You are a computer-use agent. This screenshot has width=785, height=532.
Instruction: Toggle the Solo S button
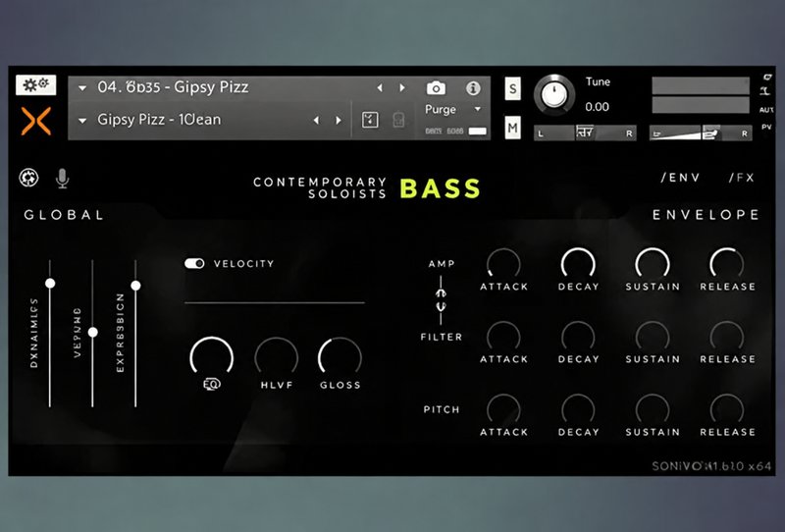(512, 89)
